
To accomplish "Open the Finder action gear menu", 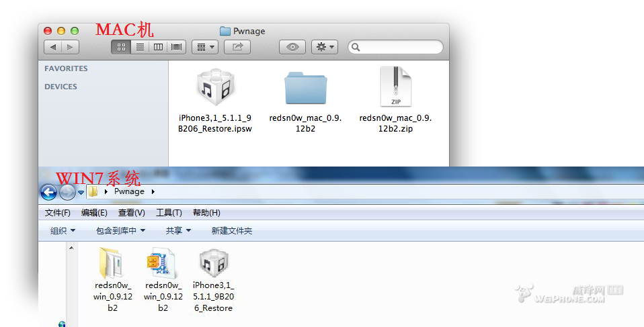I will [325, 47].
